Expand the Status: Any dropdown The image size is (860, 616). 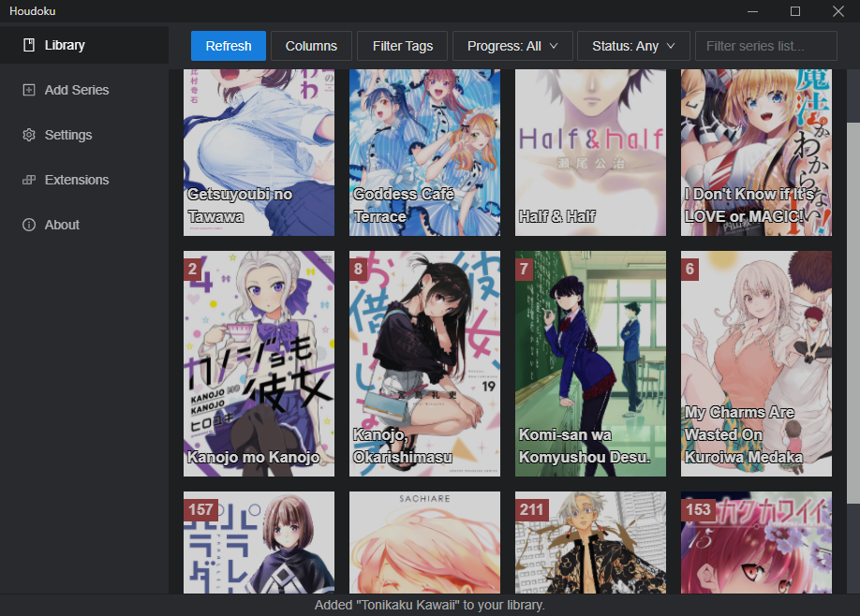point(633,46)
